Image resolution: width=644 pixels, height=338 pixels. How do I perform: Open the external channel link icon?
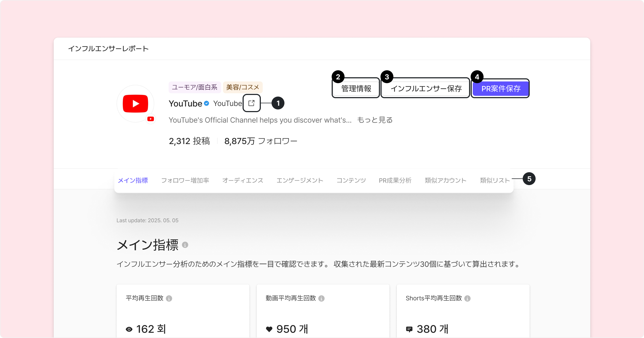251,103
